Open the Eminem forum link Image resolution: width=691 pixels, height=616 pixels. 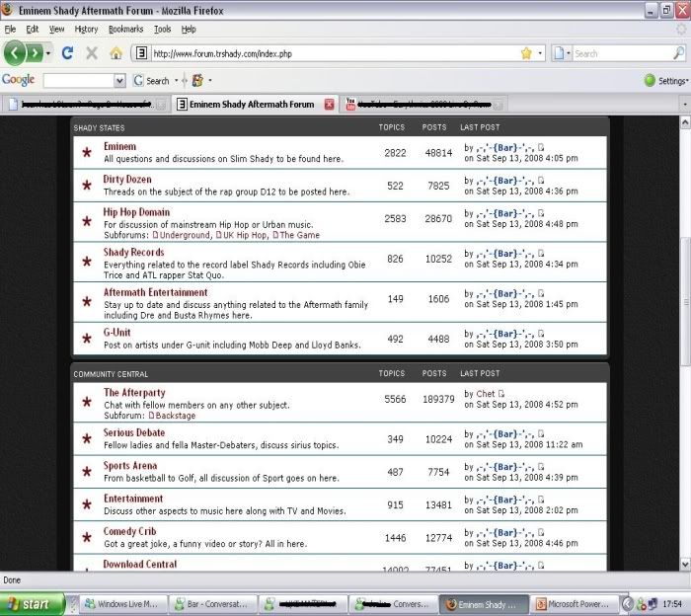pyautogui.click(x=119, y=146)
